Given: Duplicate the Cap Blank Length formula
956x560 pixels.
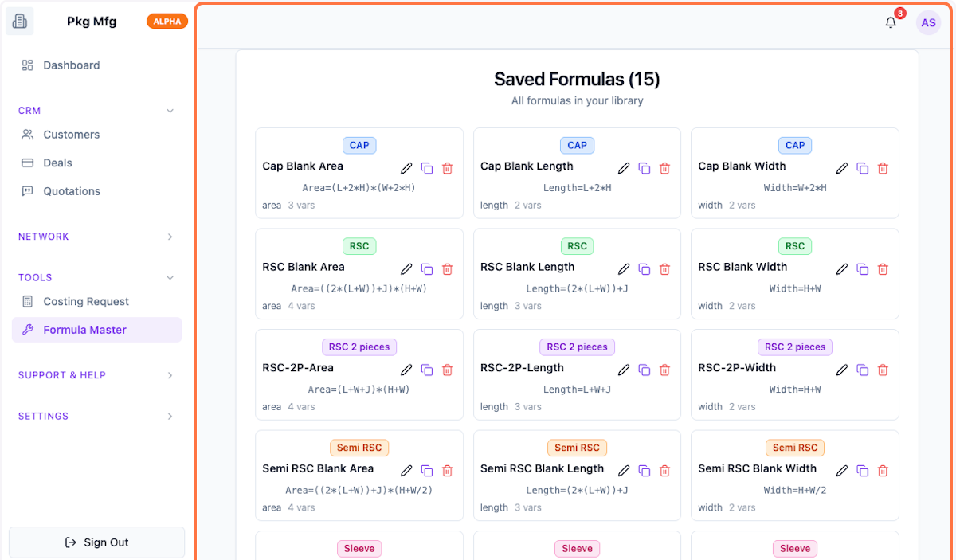Looking at the screenshot, I should click(x=645, y=168).
